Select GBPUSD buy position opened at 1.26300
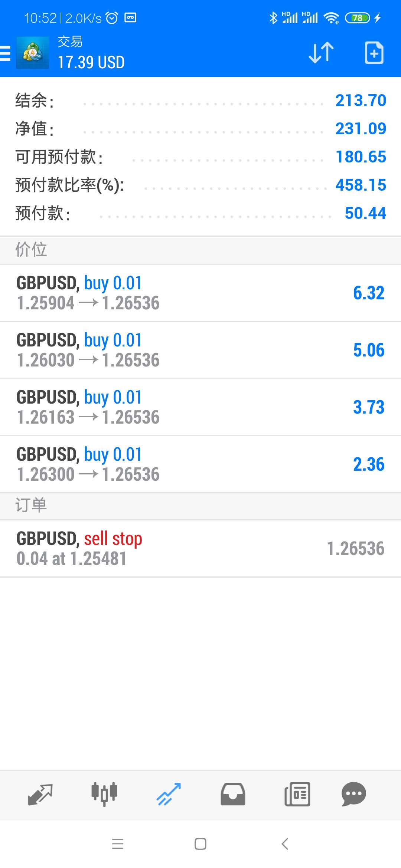Screen dimensions: 401x868 click(200, 464)
